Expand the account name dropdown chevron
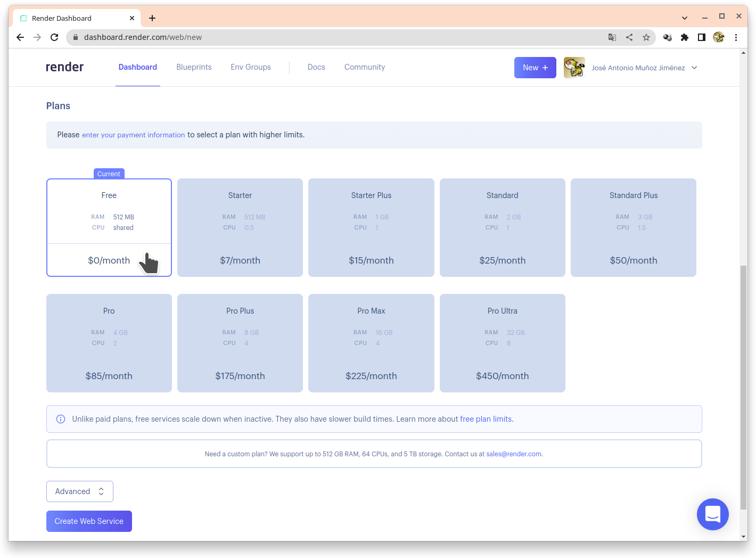This screenshot has width=756, height=558. [x=694, y=68]
